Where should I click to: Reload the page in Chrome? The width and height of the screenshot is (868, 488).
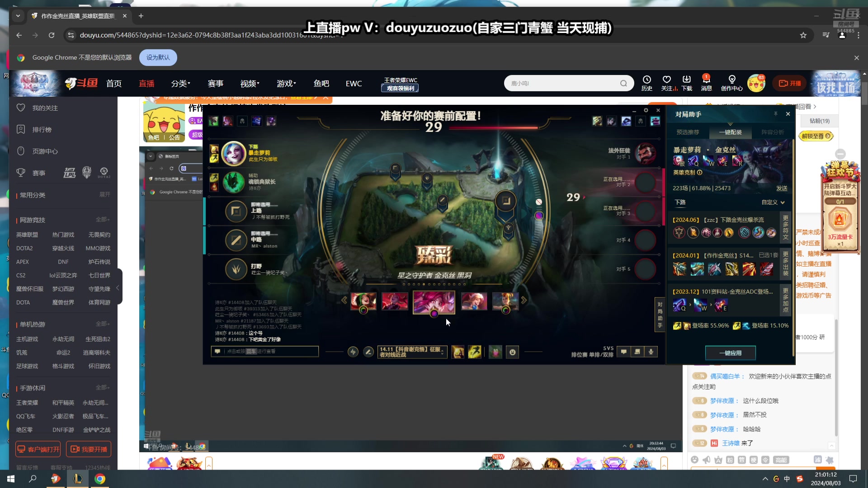52,35
